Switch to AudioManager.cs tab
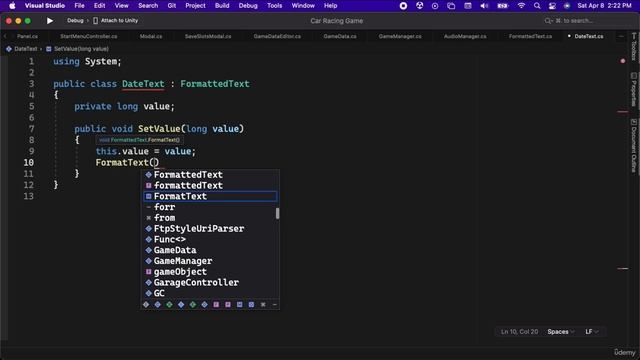The width and height of the screenshot is (640, 360). (465, 36)
